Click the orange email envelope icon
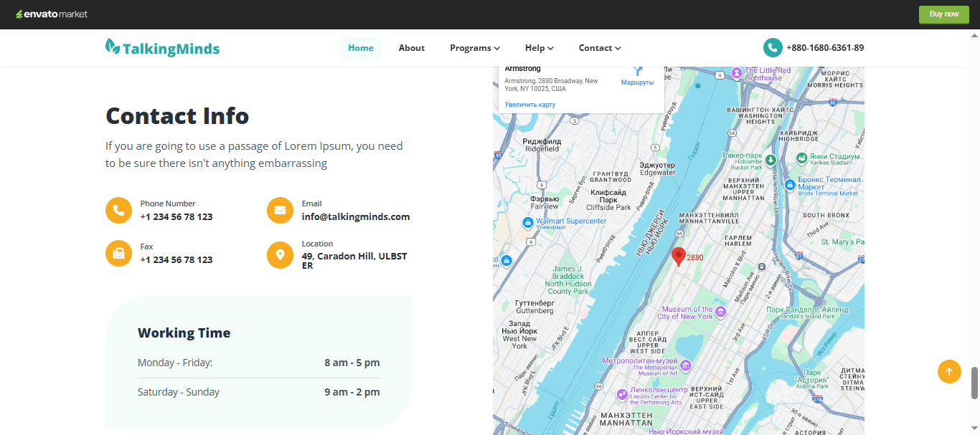Screen dimensions: 980x435 tap(280, 210)
